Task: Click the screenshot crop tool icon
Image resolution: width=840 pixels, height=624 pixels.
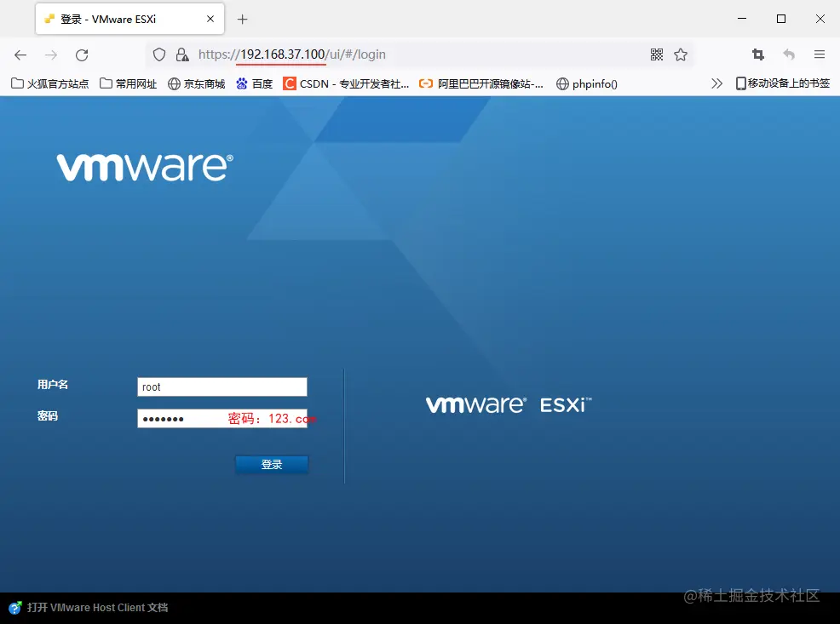Action: [x=758, y=54]
